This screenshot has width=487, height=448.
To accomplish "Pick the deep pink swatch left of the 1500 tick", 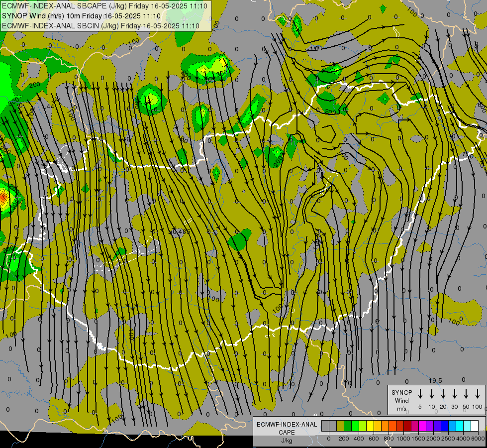I will point(415,426).
